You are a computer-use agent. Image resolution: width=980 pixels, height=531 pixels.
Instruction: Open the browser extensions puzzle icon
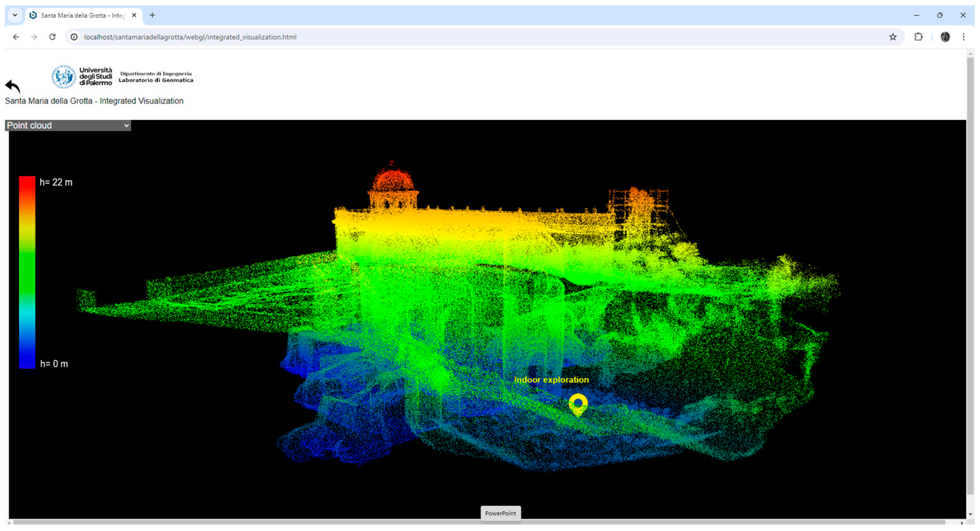click(918, 37)
